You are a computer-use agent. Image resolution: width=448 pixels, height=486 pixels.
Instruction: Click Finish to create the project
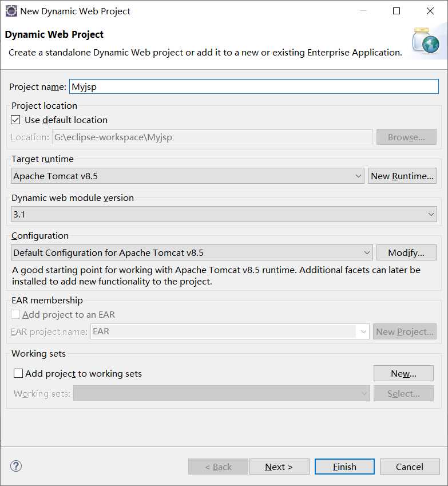(x=344, y=467)
